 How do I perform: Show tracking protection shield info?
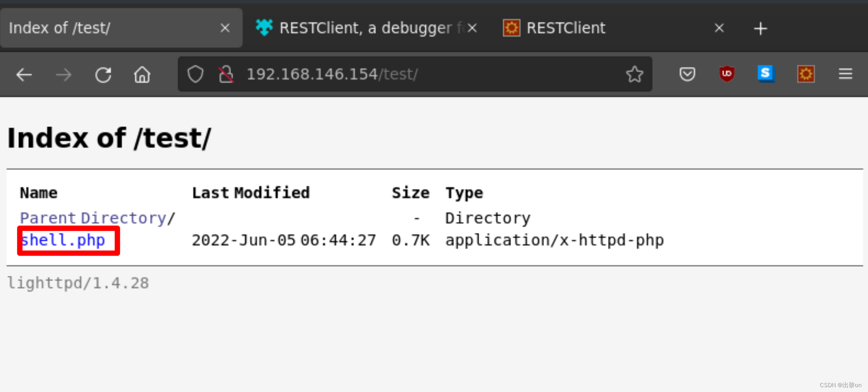click(x=195, y=74)
